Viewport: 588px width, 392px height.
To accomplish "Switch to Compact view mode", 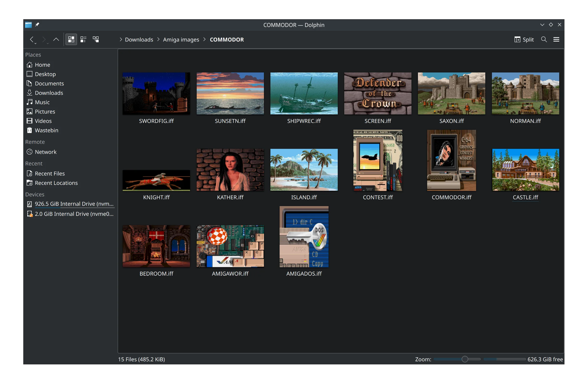I will (83, 39).
